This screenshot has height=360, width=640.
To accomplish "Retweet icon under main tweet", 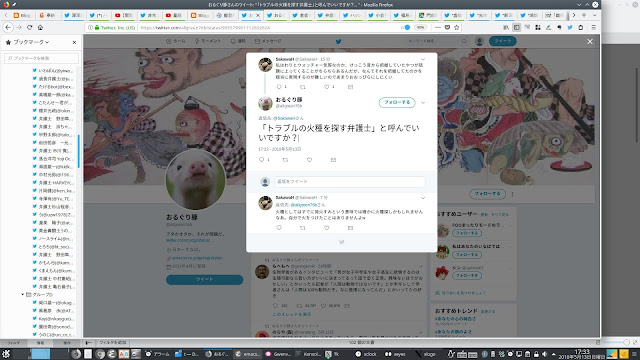I will [x=285, y=160].
